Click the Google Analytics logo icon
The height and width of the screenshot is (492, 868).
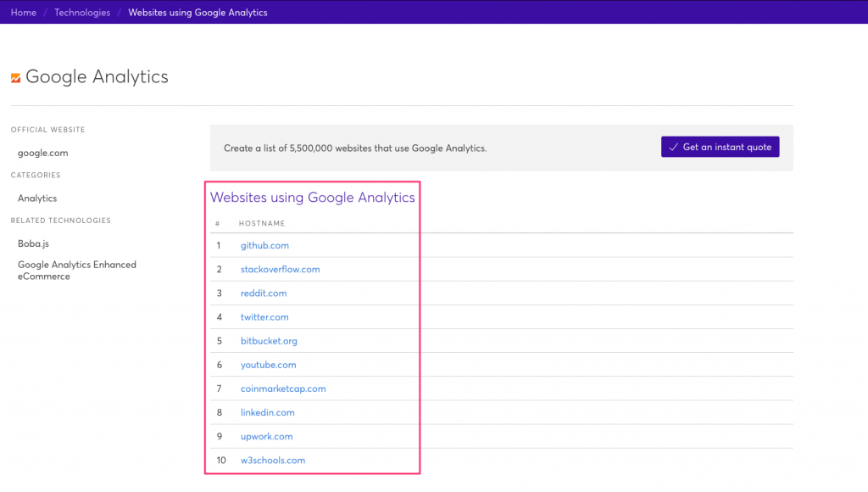tap(15, 78)
